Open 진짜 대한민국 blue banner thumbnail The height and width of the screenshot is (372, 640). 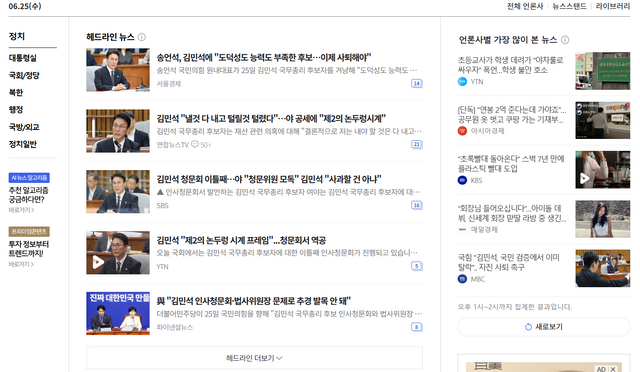(x=118, y=314)
